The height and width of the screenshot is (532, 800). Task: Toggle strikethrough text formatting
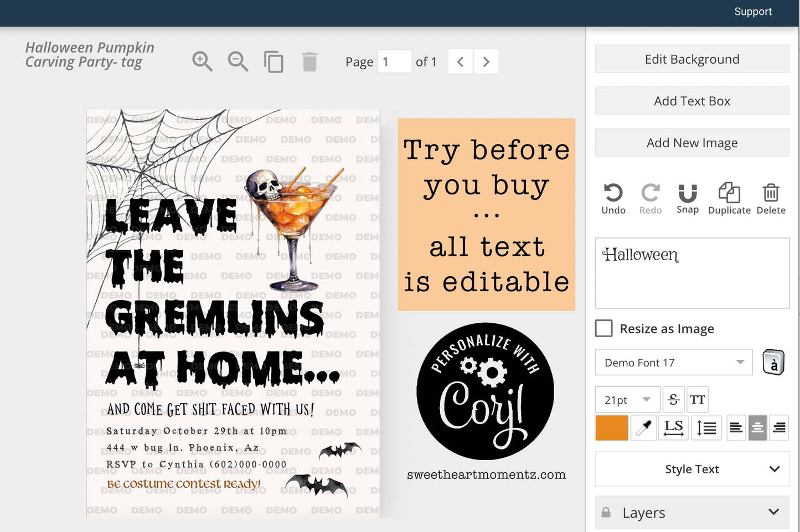click(x=673, y=400)
